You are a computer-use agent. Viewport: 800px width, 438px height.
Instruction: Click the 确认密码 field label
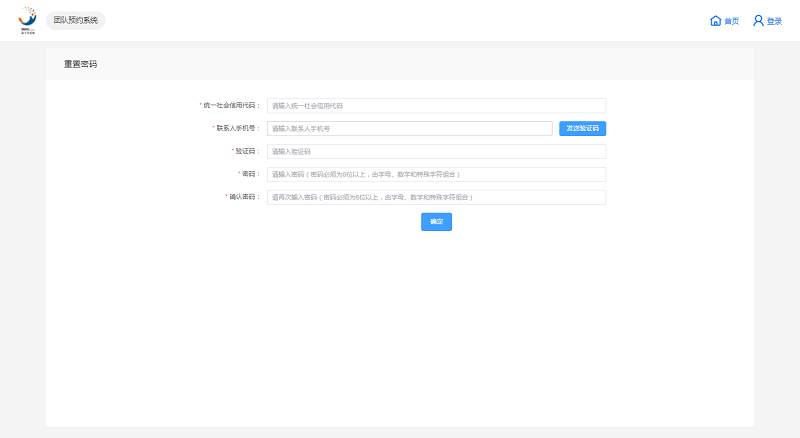[242, 197]
